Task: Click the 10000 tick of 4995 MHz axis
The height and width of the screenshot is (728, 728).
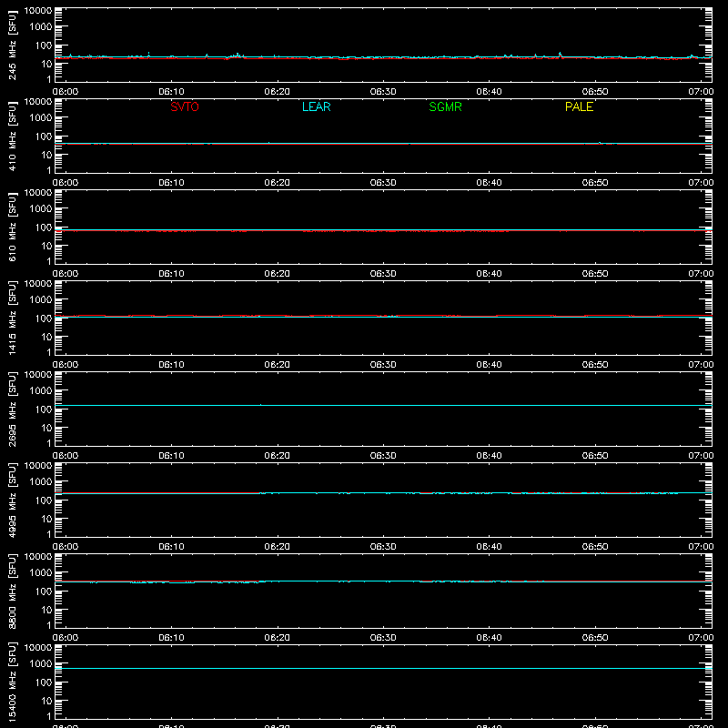Action: coord(38,466)
